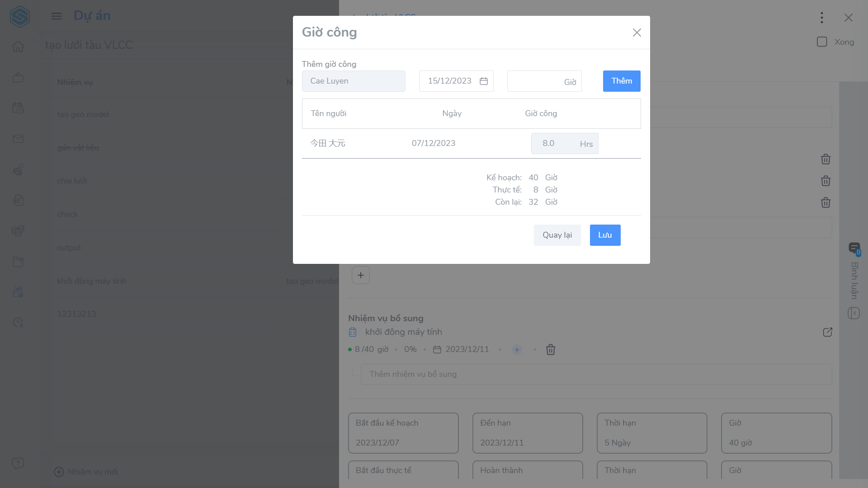Open the Đến hạn date field
Image resolution: width=868 pixels, height=488 pixels.
click(528, 433)
